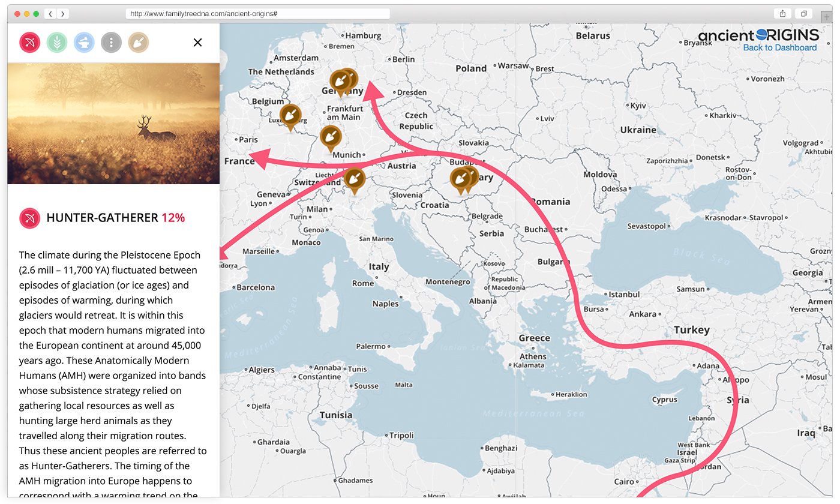Click the front dig site pin in Hungary
840x504 pixels.
pos(460,181)
